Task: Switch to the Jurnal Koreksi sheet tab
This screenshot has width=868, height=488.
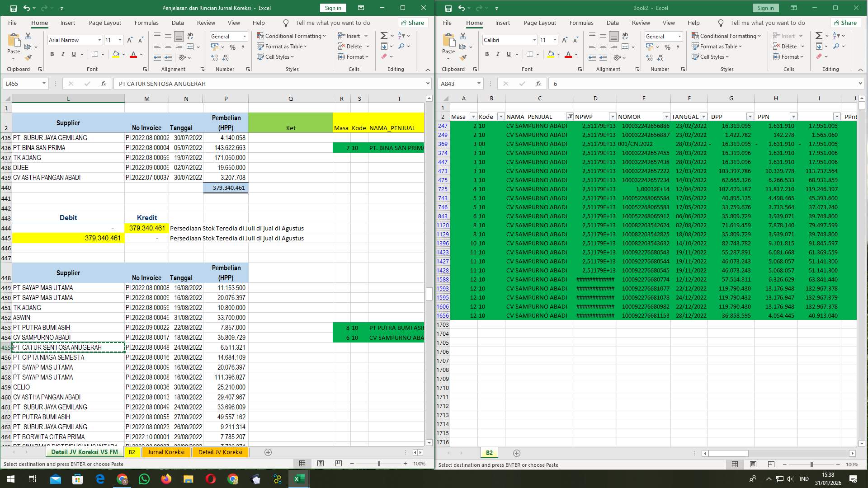Action: pos(166,452)
